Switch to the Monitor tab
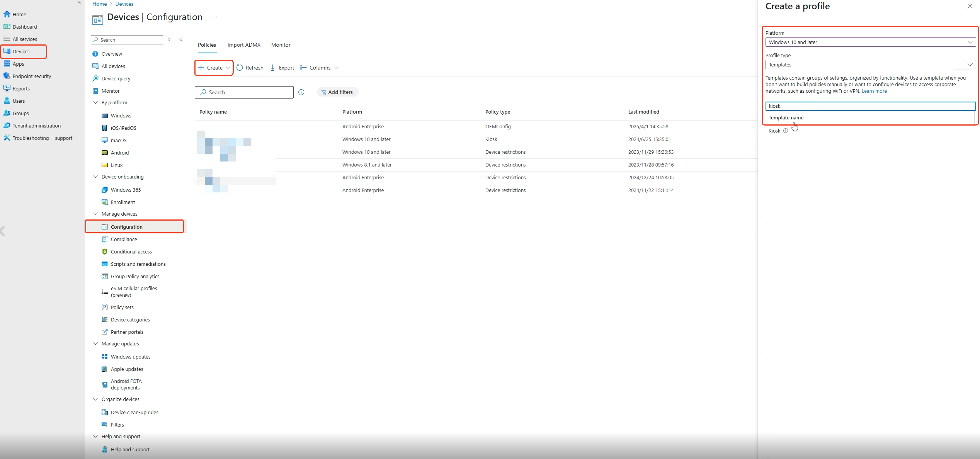Viewport: 980px width, 459px height. [281, 45]
